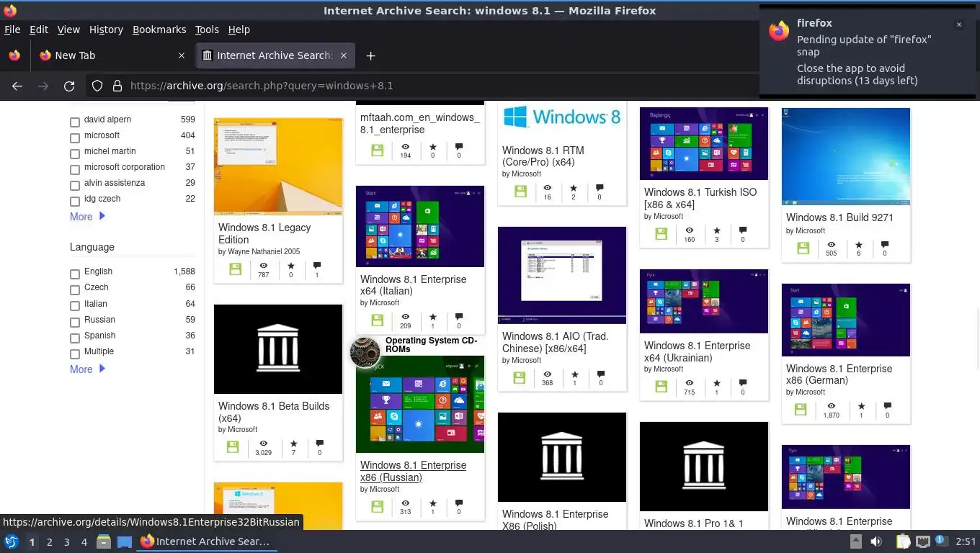Open Windows 8.1 Enterprise x64 Ukrainian thumbnail
The height and width of the screenshot is (553, 980).
tap(704, 301)
